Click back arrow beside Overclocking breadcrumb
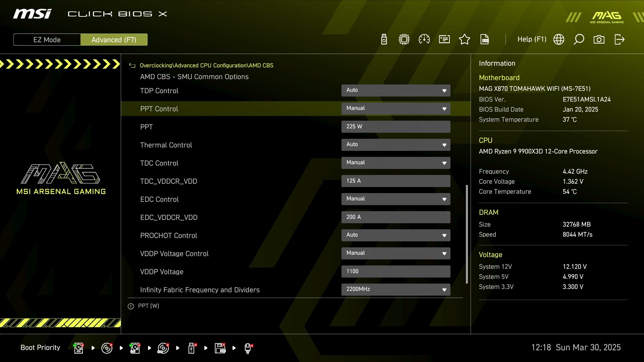This screenshot has width=644, height=362. point(132,66)
